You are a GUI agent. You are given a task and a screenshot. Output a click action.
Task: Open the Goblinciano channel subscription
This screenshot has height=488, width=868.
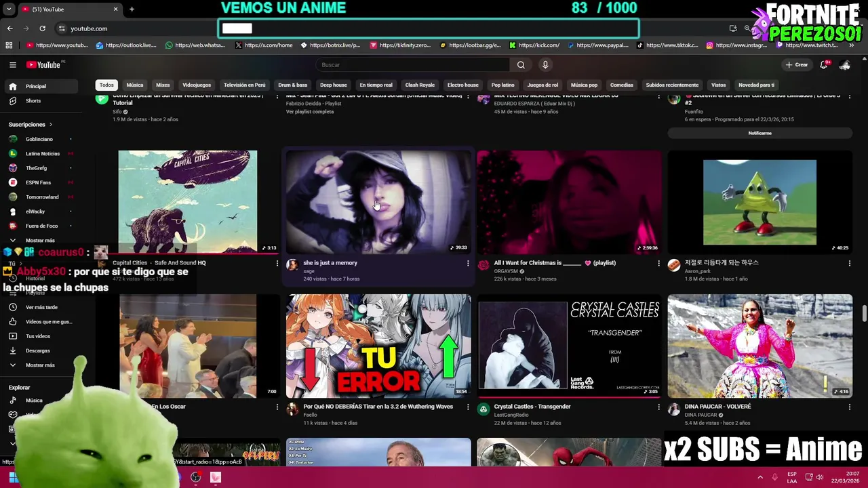tap(39, 139)
